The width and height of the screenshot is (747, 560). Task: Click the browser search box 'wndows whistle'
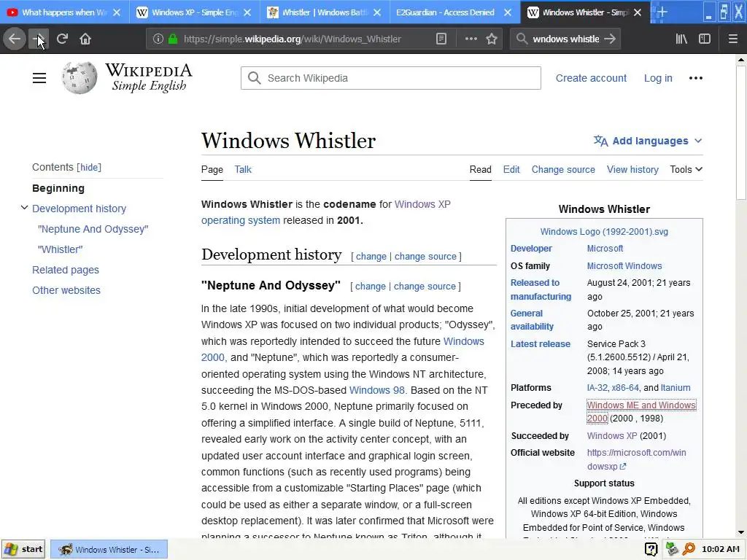(x=566, y=39)
